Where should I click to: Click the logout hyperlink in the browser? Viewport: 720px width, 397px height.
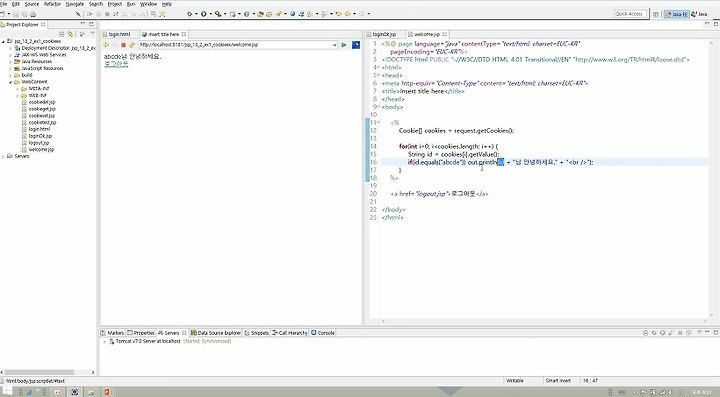point(116,64)
